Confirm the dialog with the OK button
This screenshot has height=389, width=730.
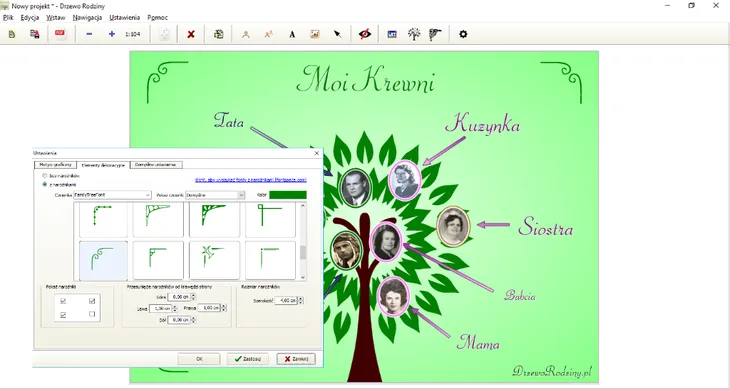pos(199,359)
